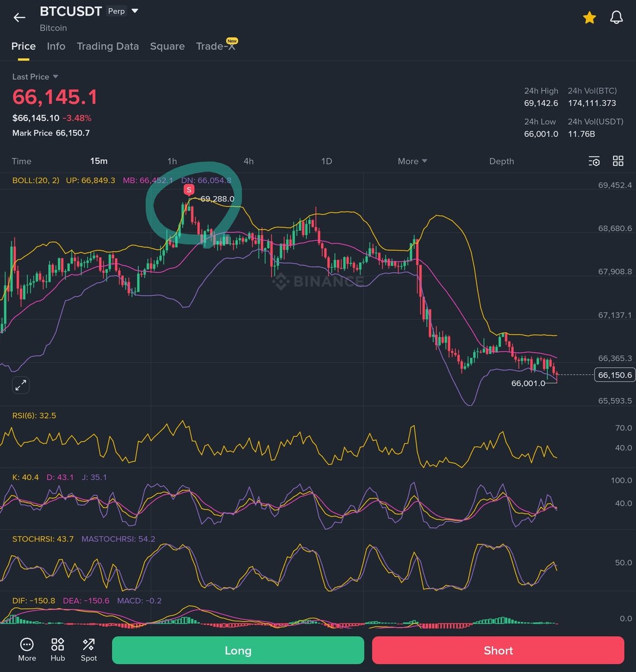The width and height of the screenshot is (636, 672).
Task: Click the MACD: -0.2 label
Action: coord(139,600)
